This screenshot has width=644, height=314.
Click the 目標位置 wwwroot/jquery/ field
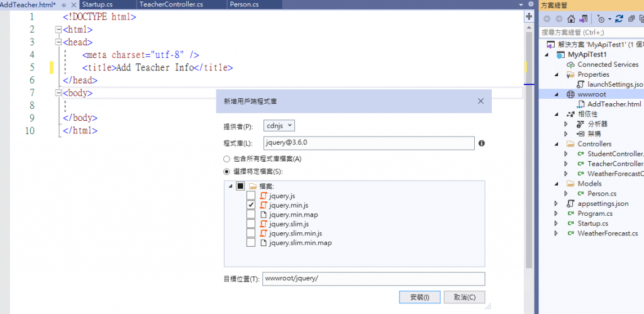point(374,279)
